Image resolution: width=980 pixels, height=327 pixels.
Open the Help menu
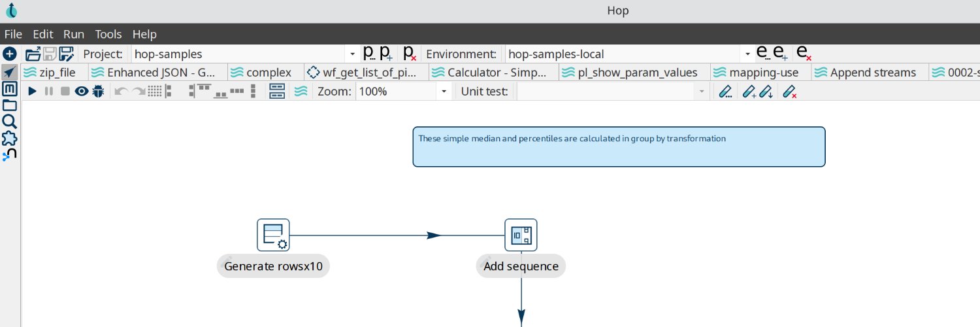pyautogui.click(x=144, y=34)
